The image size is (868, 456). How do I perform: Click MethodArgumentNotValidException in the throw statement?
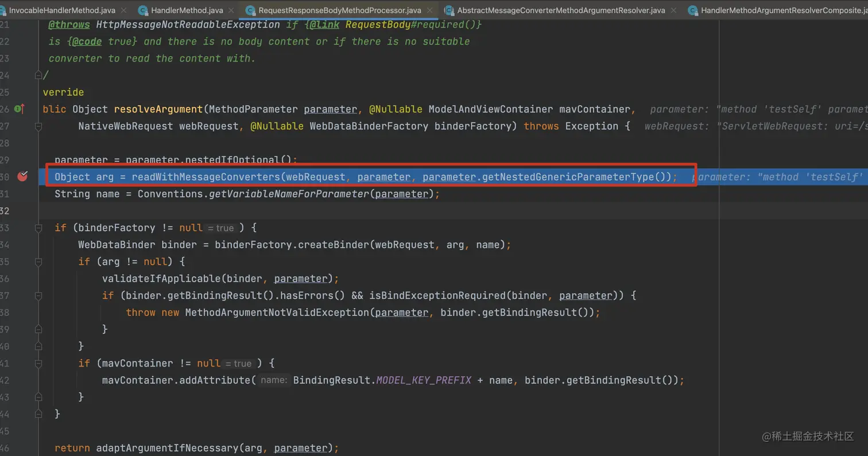[x=277, y=313]
